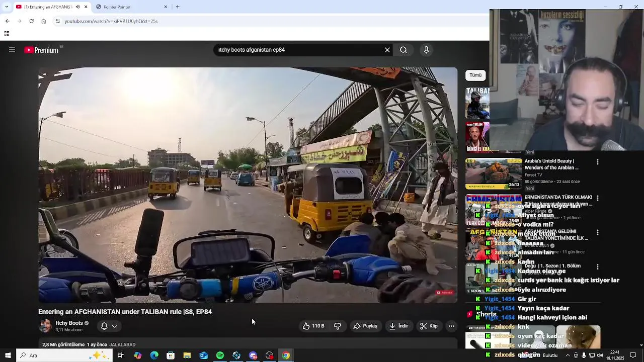Open the Itchy Boots channel name link

point(69,323)
